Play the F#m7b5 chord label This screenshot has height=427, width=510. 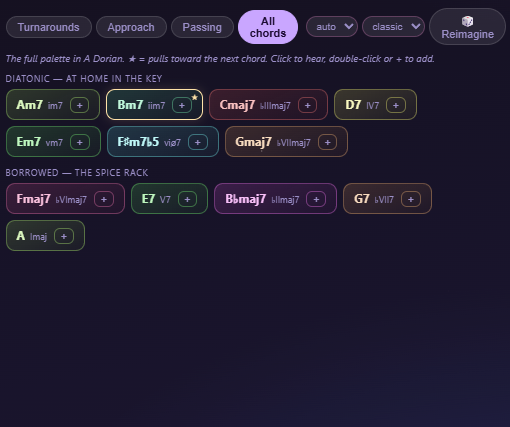tap(138, 142)
